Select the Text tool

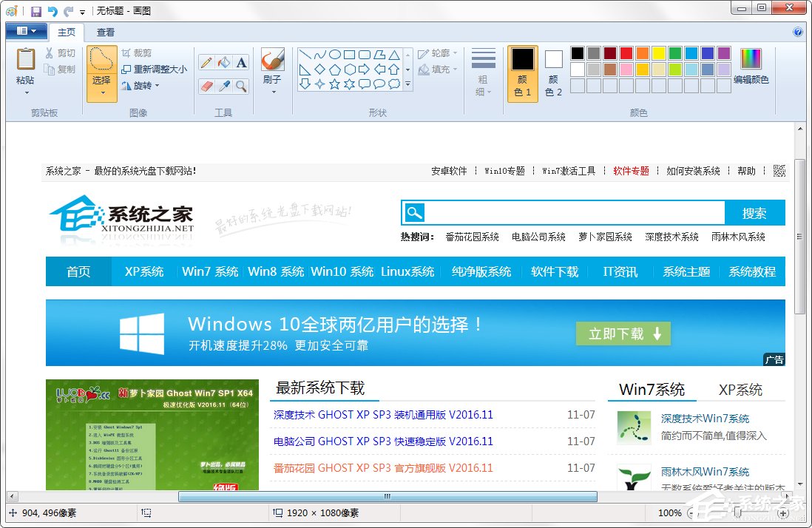(240, 63)
